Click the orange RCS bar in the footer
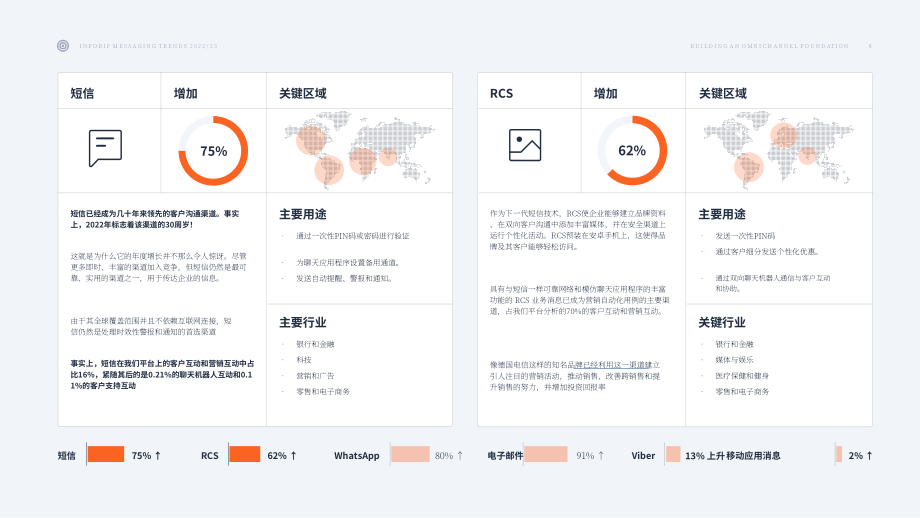 [245, 455]
